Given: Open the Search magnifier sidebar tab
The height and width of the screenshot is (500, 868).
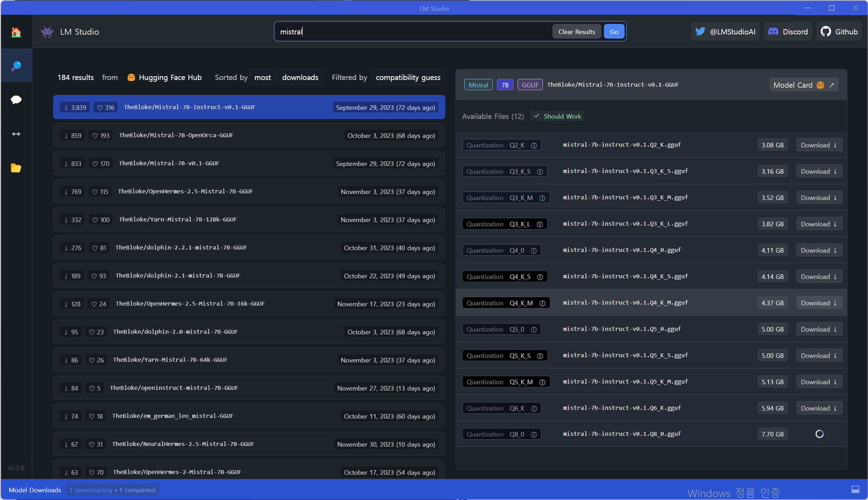Looking at the screenshot, I should (x=16, y=66).
